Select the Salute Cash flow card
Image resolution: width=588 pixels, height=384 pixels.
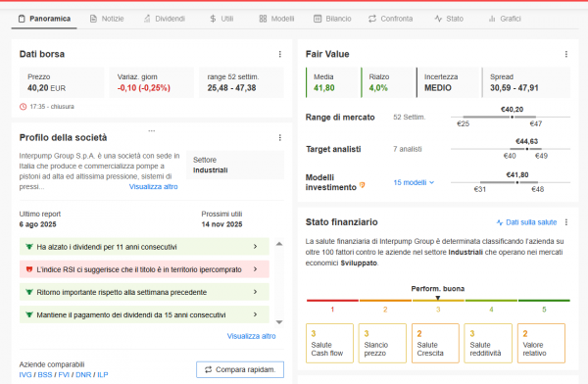(x=329, y=344)
